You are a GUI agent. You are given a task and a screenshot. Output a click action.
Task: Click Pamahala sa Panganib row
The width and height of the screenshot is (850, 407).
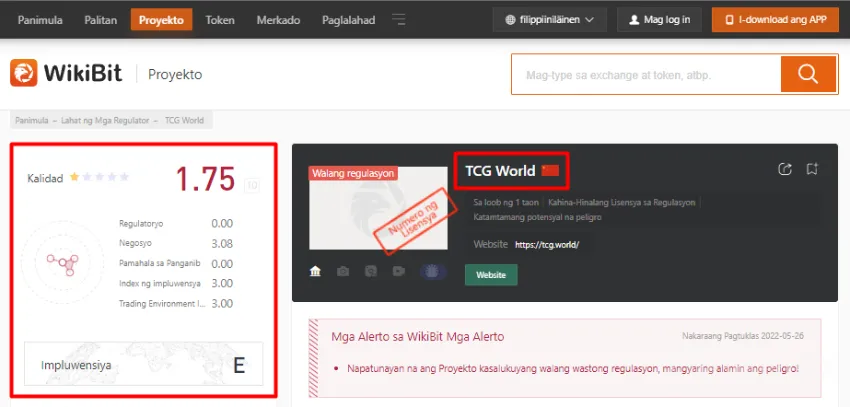[x=176, y=263]
